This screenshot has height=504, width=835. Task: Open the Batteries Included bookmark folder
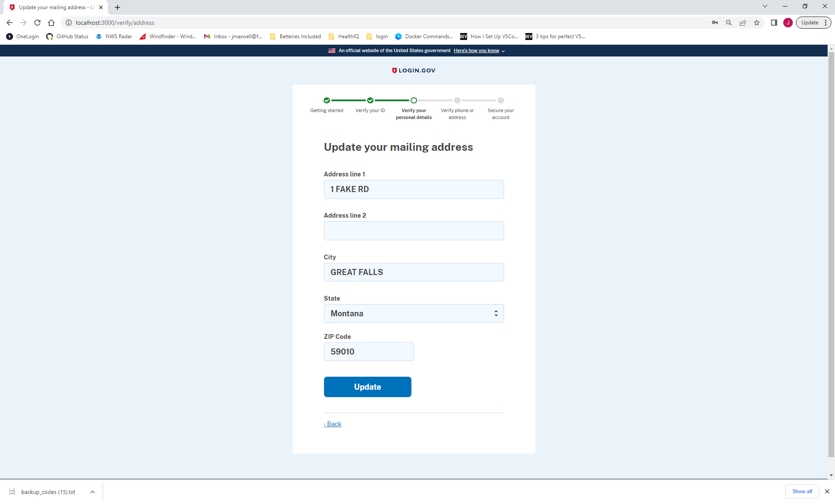(x=296, y=36)
